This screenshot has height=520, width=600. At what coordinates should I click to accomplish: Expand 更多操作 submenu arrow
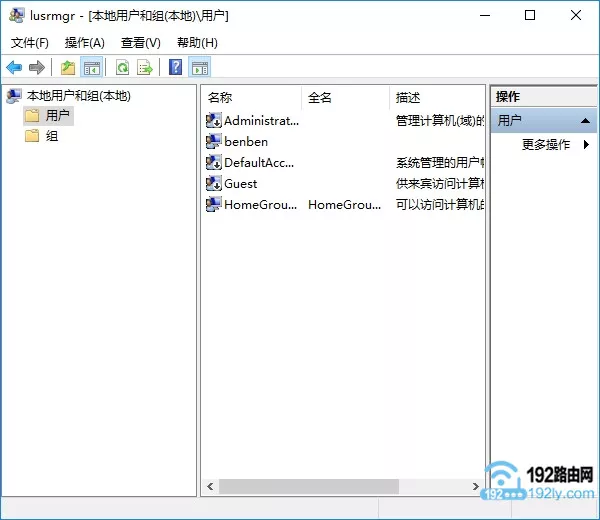click(586, 144)
